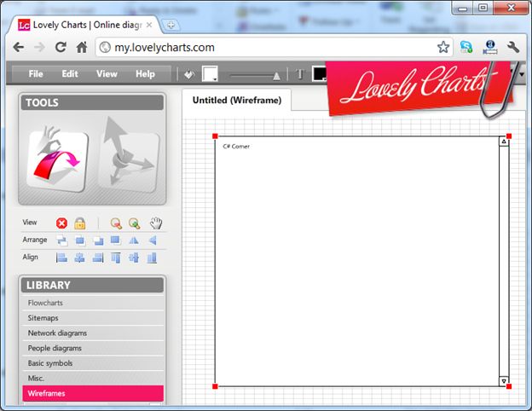Click the red delete X icon
The image size is (532, 411).
[x=61, y=223]
